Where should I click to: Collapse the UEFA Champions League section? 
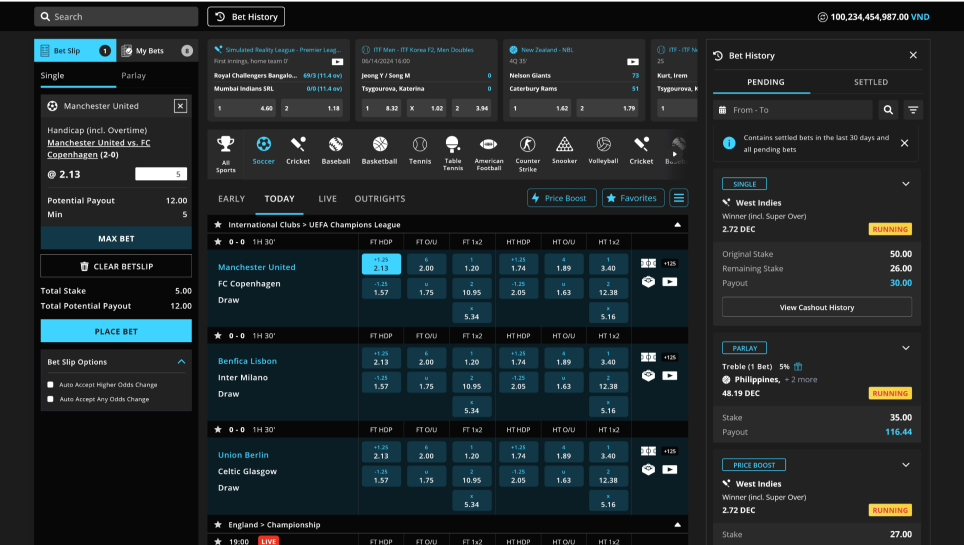[x=678, y=225]
